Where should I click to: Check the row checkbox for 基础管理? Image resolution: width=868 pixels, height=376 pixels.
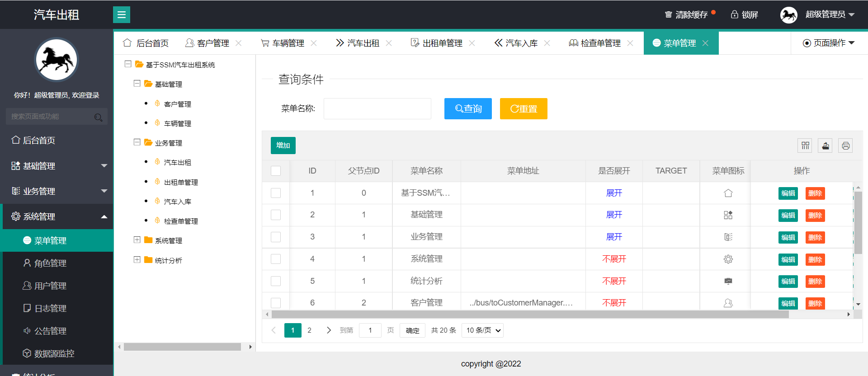click(x=276, y=215)
